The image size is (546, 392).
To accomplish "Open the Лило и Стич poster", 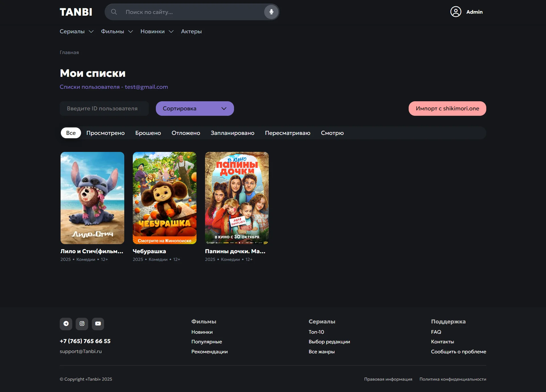I will pos(92,198).
